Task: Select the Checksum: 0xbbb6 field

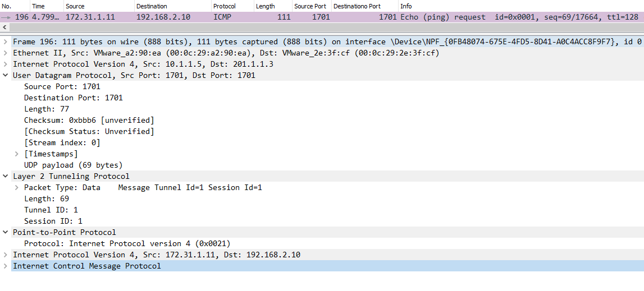Action: [x=89, y=120]
